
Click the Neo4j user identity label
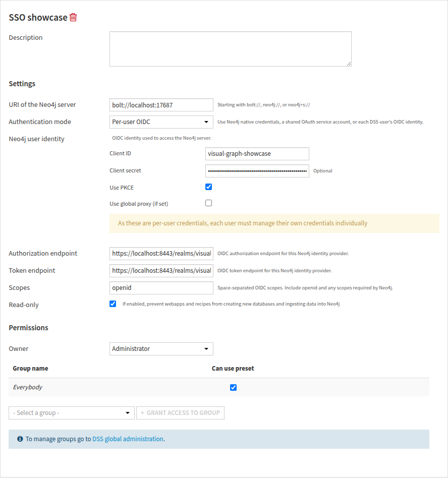(37, 139)
